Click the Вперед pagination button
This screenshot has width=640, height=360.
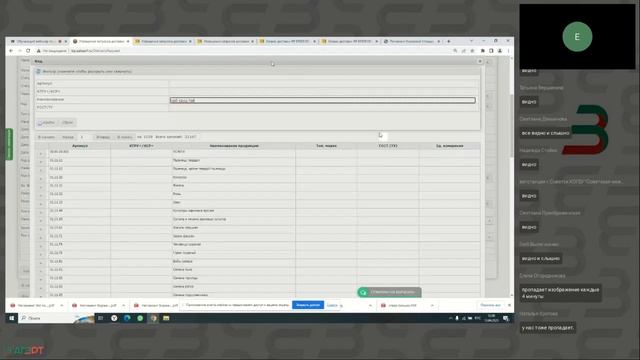tap(103, 137)
